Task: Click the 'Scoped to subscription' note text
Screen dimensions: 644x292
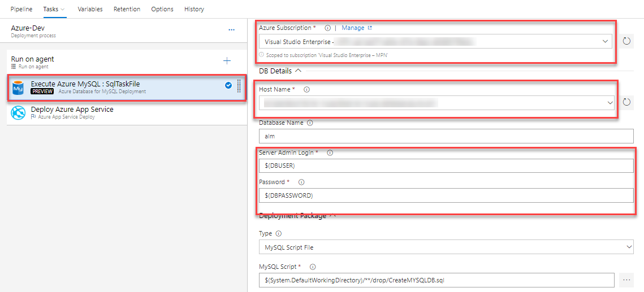Action: 327,55
